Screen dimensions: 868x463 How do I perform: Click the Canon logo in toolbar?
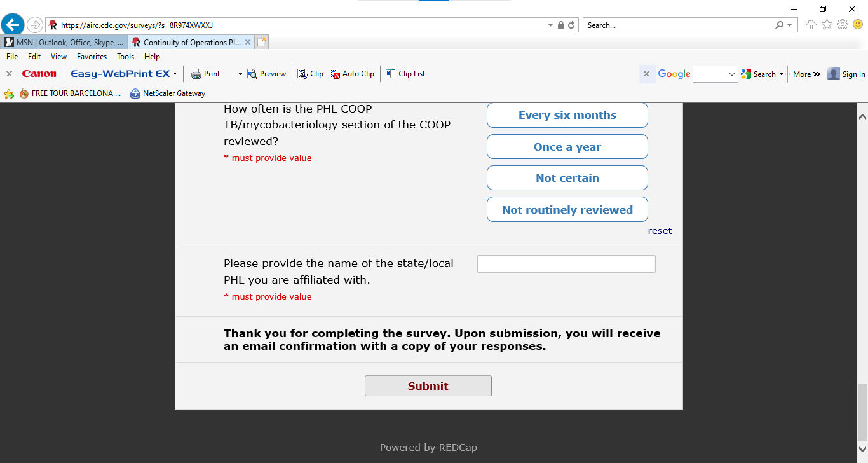coord(39,74)
